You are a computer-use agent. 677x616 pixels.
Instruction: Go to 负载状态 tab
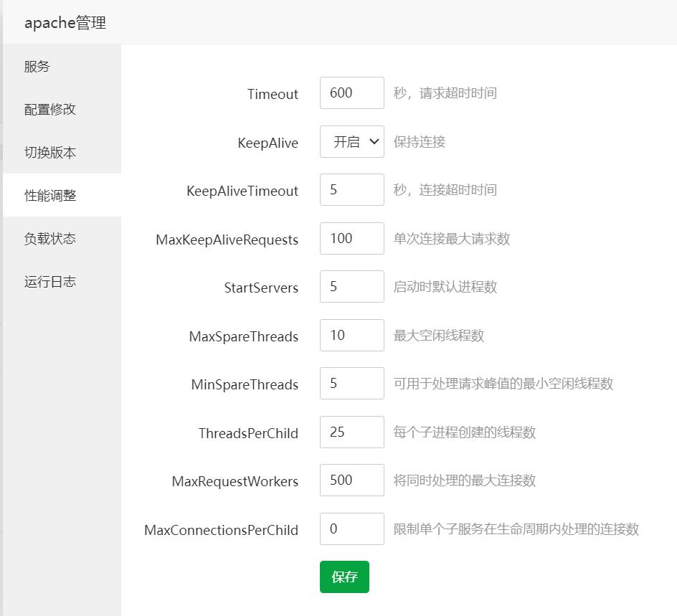point(62,238)
